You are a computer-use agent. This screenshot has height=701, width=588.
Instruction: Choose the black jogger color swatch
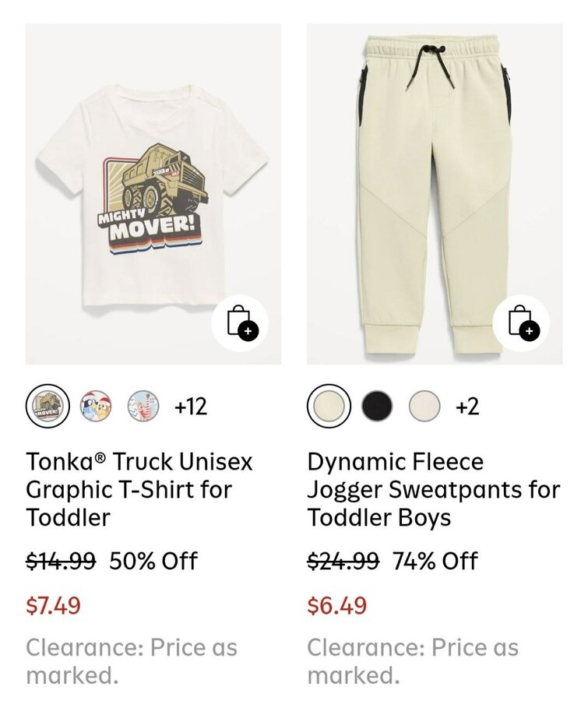click(377, 406)
